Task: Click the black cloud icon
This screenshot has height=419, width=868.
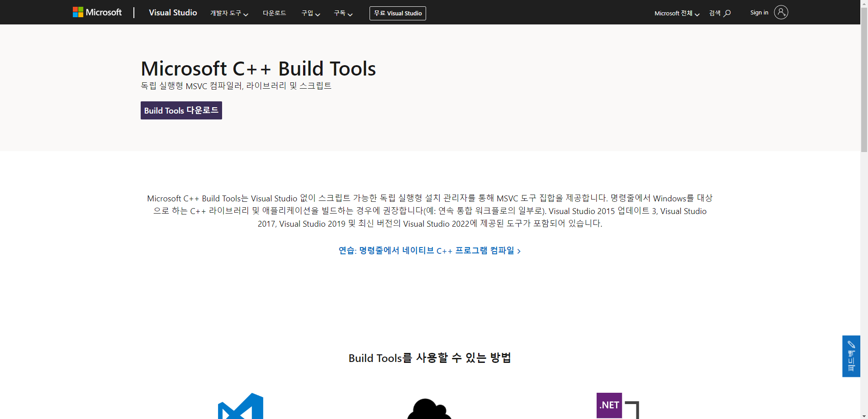Action: pyautogui.click(x=429, y=409)
